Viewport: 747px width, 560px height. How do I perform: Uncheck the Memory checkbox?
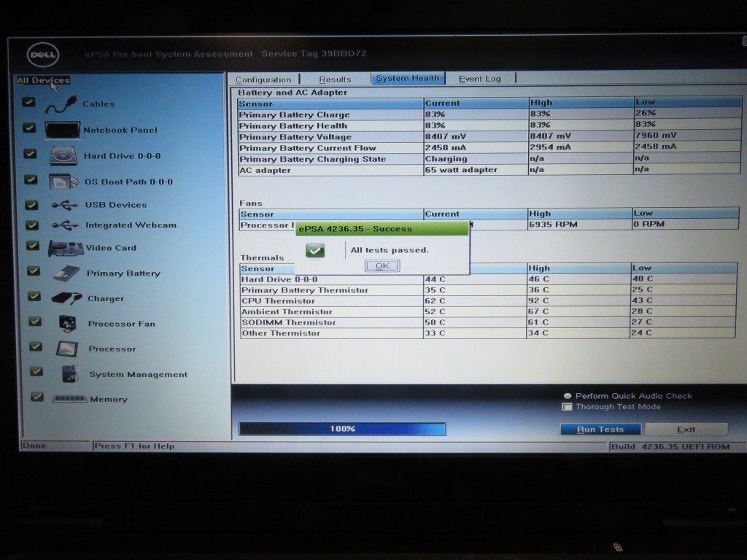37,396
